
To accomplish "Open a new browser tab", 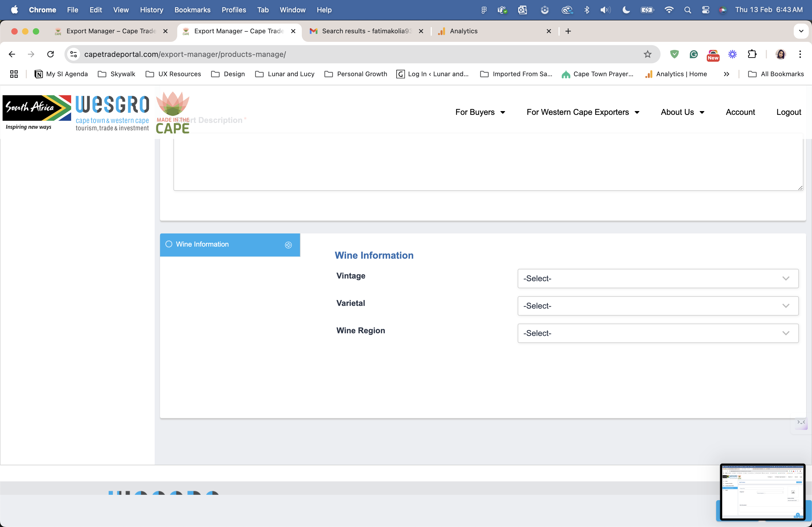I will 568,31.
